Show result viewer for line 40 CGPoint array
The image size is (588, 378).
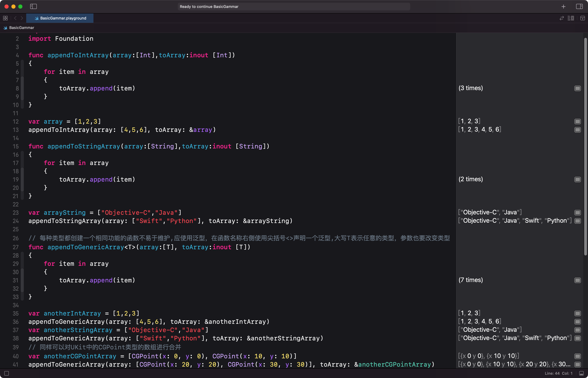point(577,356)
